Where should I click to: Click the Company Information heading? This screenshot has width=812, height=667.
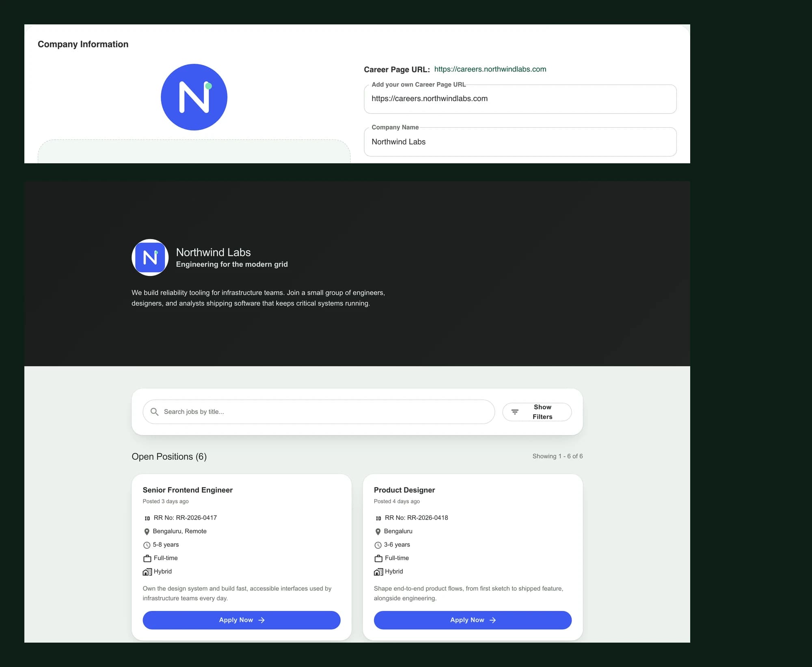click(83, 44)
